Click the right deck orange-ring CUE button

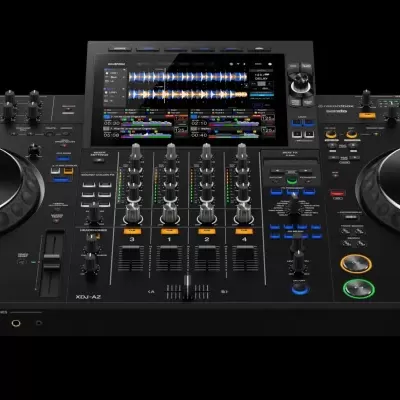coord(356,264)
